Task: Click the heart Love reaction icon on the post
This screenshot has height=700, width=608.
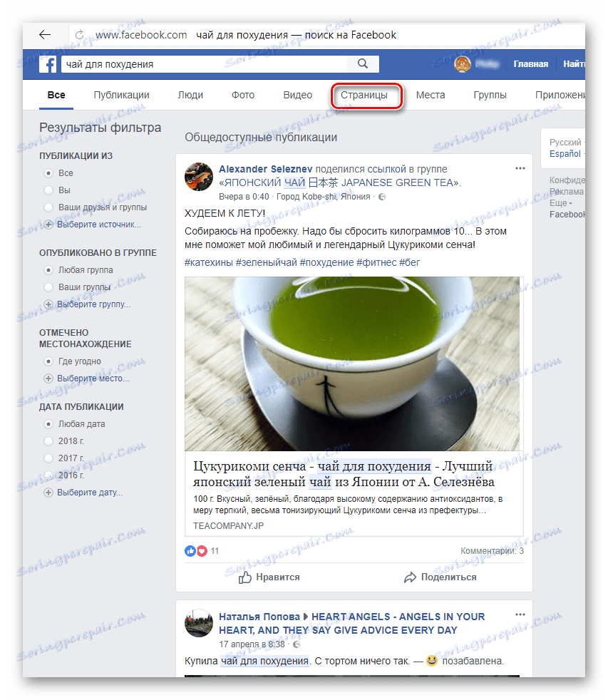Action: click(x=201, y=550)
